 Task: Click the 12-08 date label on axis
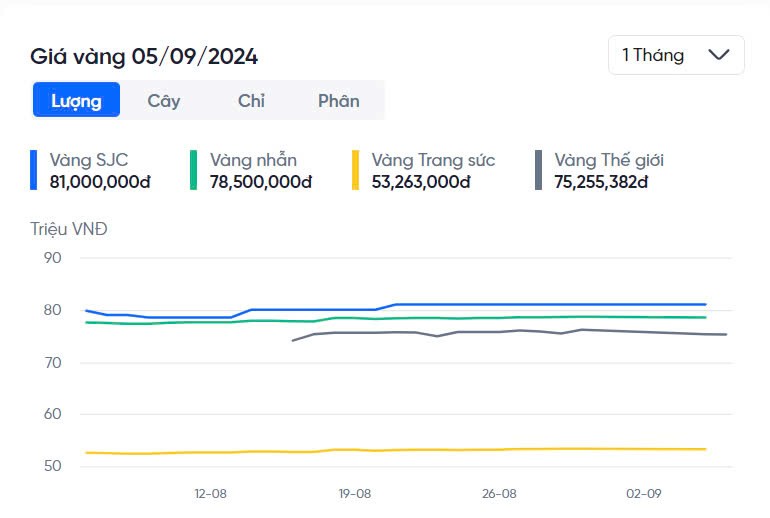tap(211, 494)
